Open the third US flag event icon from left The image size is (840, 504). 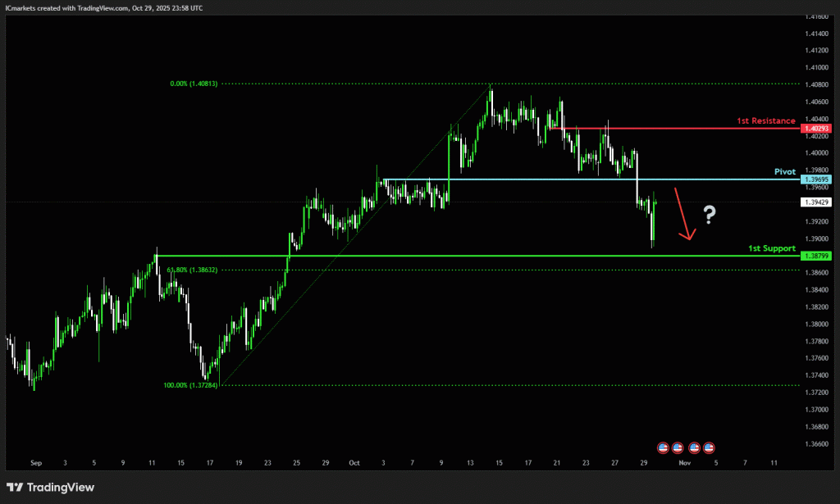695,447
